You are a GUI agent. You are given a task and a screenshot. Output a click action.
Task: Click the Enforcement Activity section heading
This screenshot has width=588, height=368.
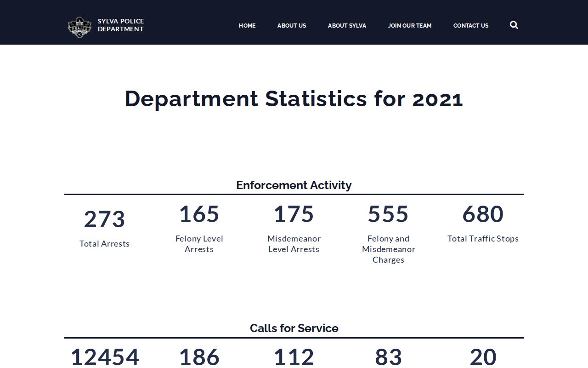point(294,185)
